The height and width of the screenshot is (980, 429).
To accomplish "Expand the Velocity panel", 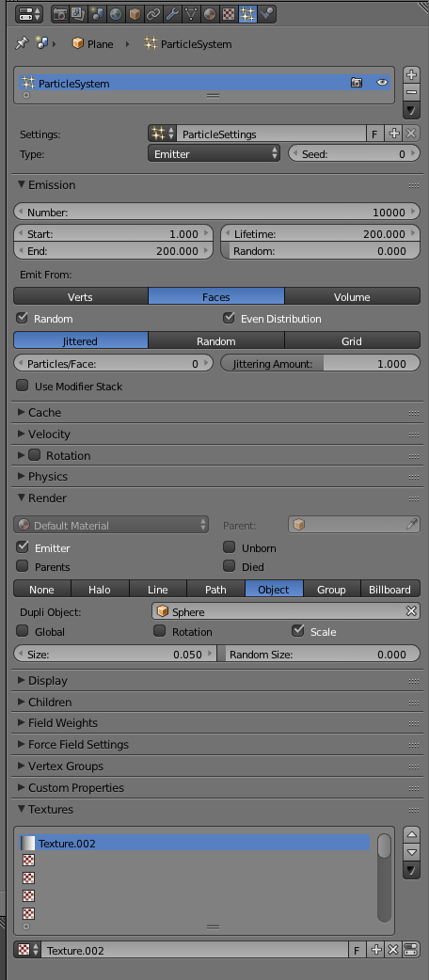I will coord(22,434).
